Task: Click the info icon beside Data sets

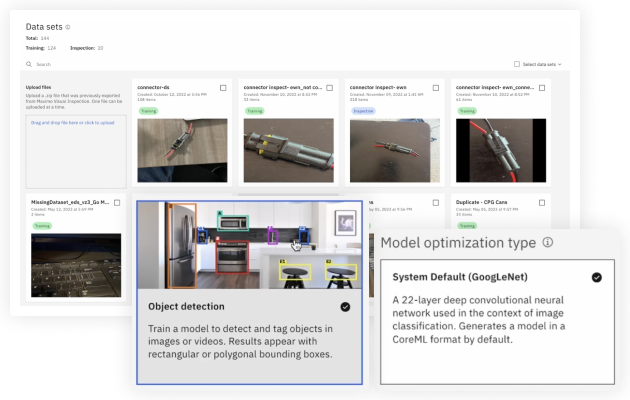Action: click(68, 27)
